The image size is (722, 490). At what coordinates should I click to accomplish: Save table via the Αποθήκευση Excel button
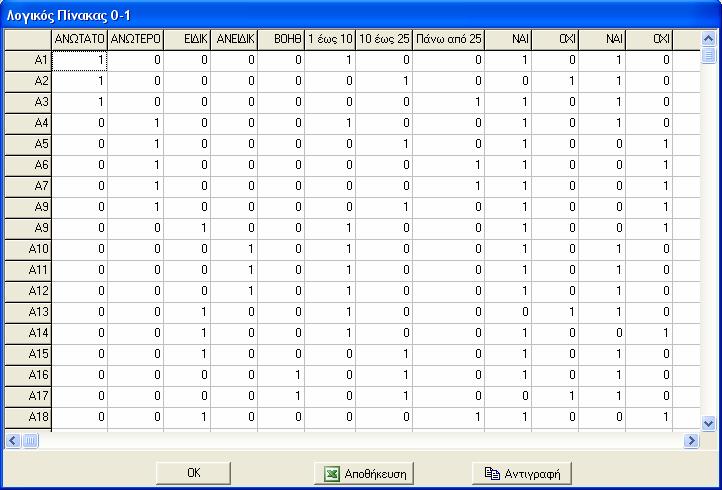coord(364,473)
